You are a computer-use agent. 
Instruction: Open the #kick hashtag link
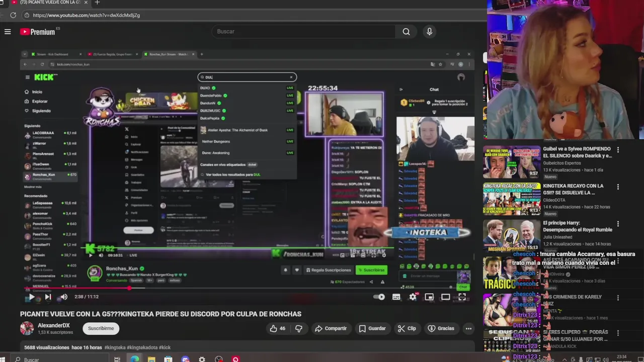point(165,347)
